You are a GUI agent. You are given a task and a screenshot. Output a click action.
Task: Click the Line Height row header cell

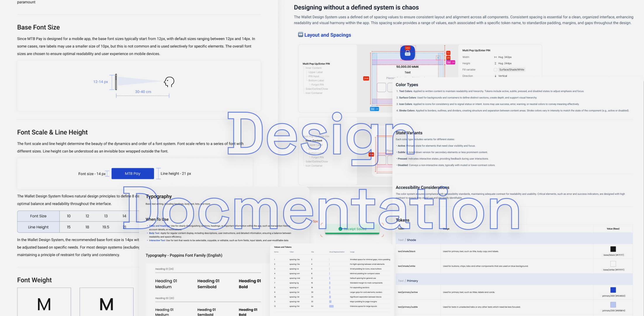pos(38,227)
